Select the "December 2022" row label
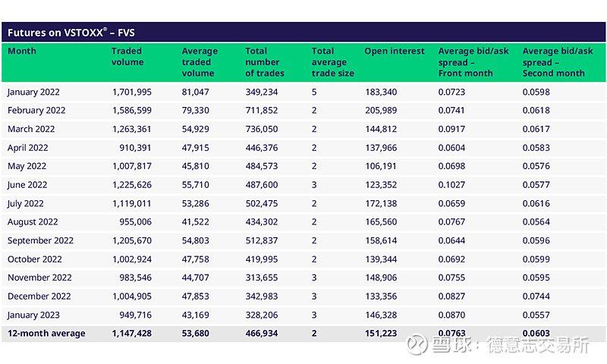The width and height of the screenshot is (607, 364). (x=39, y=297)
